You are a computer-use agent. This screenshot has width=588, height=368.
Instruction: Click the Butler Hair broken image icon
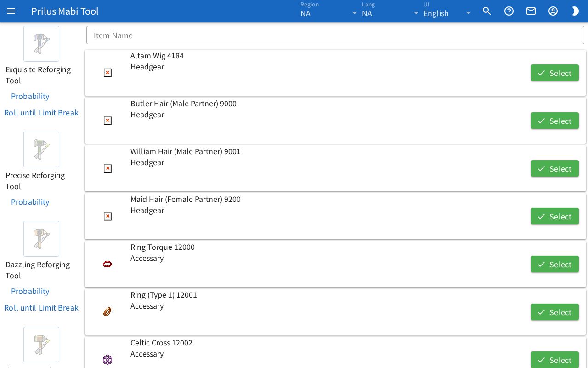point(107,121)
